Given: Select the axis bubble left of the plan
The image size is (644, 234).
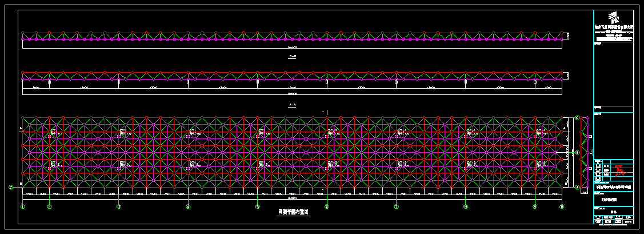Looking at the screenshot, I should pyautogui.click(x=11, y=187).
